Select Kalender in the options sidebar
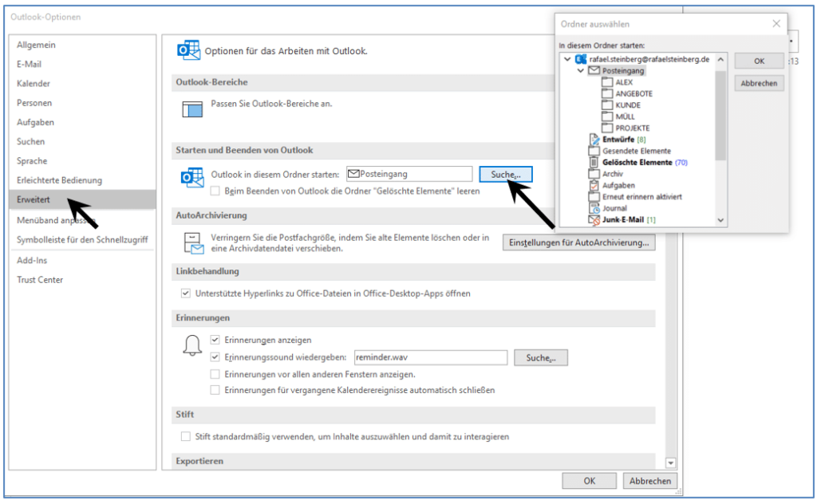The height and width of the screenshot is (504, 817). (x=34, y=83)
